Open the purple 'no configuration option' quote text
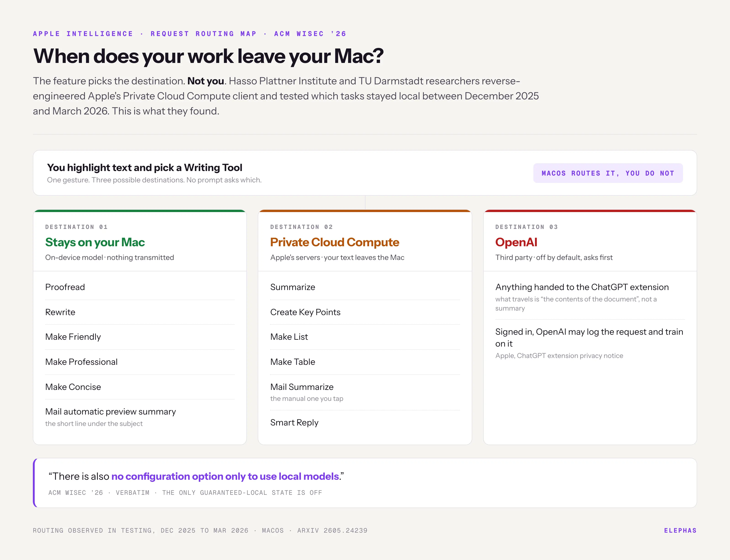730x560 pixels. pyautogui.click(x=225, y=476)
